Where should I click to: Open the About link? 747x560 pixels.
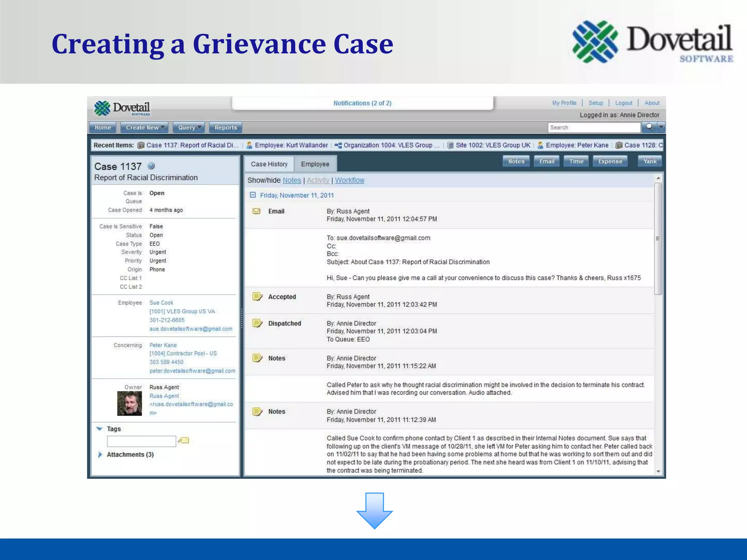pos(652,103)
